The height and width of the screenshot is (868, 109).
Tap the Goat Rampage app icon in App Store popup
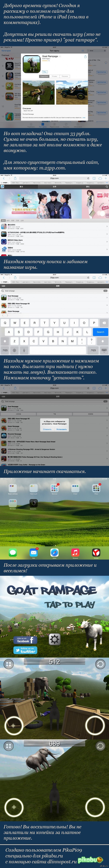32,64
